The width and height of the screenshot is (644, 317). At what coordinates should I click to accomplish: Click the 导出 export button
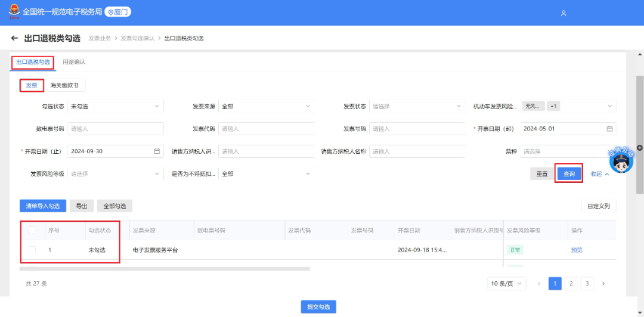82,206
